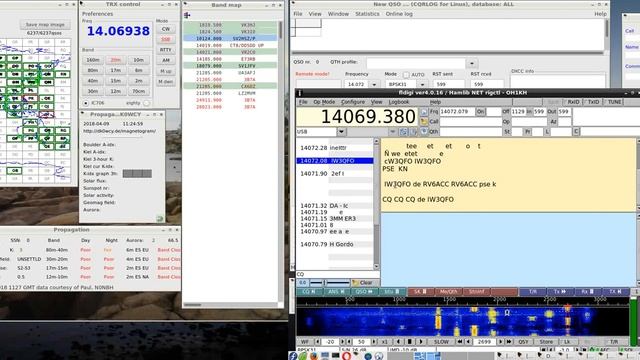The image size is (640, 360).
Task: Click the fldigi Call input field
Action: click(x=471, y=121)
